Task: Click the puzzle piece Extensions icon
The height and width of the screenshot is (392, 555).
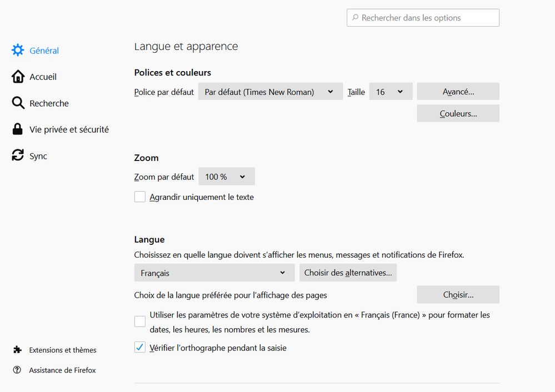Action: click(x=17, y=350)
